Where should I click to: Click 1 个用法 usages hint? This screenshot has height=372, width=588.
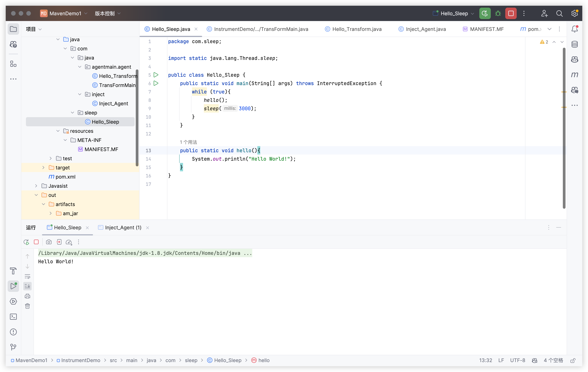pyautogui.click(x=189, y=142)
